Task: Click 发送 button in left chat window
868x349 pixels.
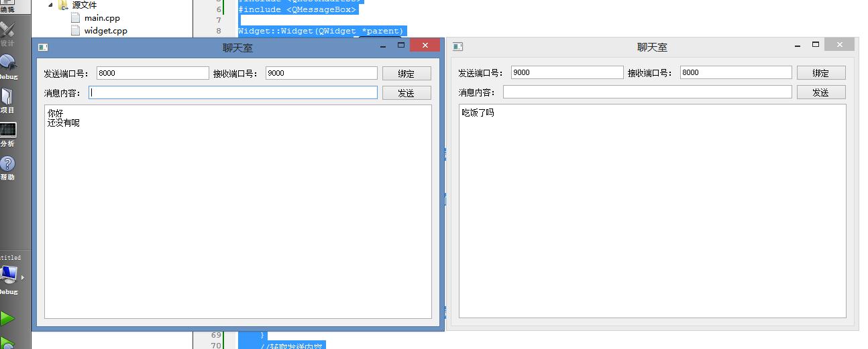Action: [x=406, y=93]
